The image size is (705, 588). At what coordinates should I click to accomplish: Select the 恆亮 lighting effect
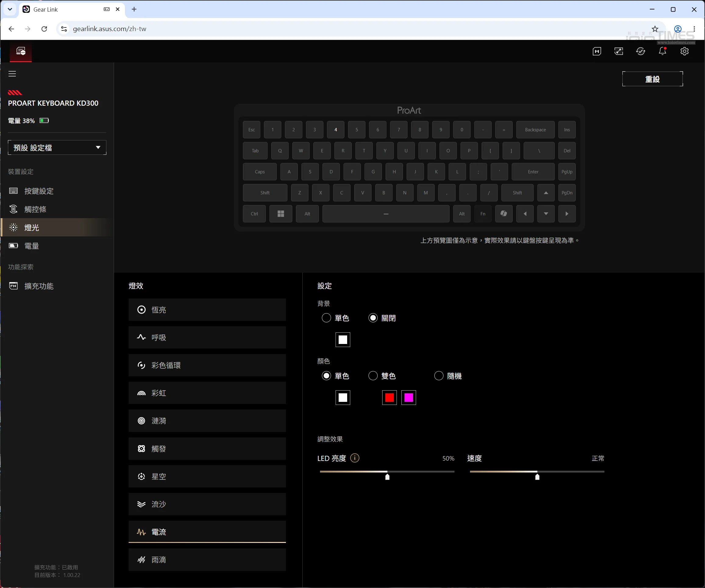click(x=207, y=310)
